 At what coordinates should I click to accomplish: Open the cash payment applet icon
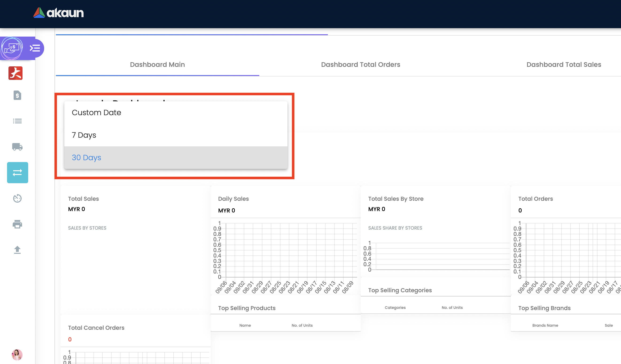click(12, 48)
